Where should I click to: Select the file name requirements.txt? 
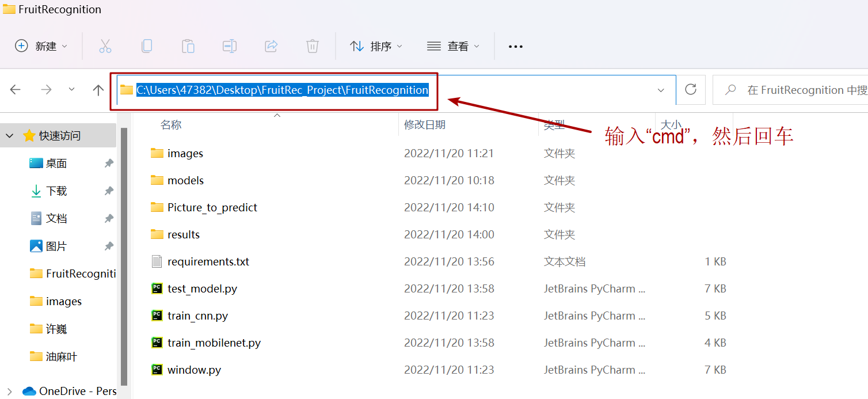coord(208,261)
